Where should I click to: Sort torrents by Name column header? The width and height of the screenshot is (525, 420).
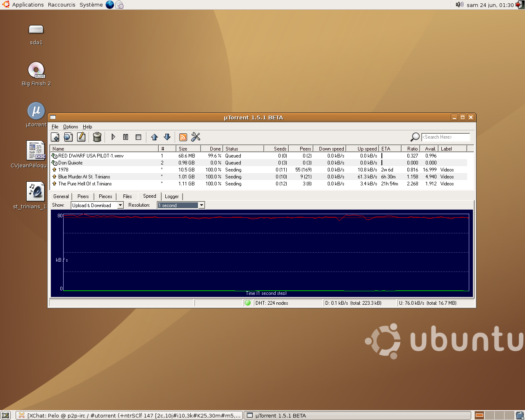[104, 149]
